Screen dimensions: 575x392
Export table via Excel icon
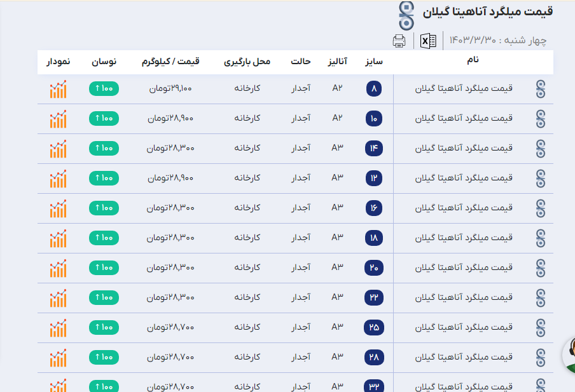(428, 41)
